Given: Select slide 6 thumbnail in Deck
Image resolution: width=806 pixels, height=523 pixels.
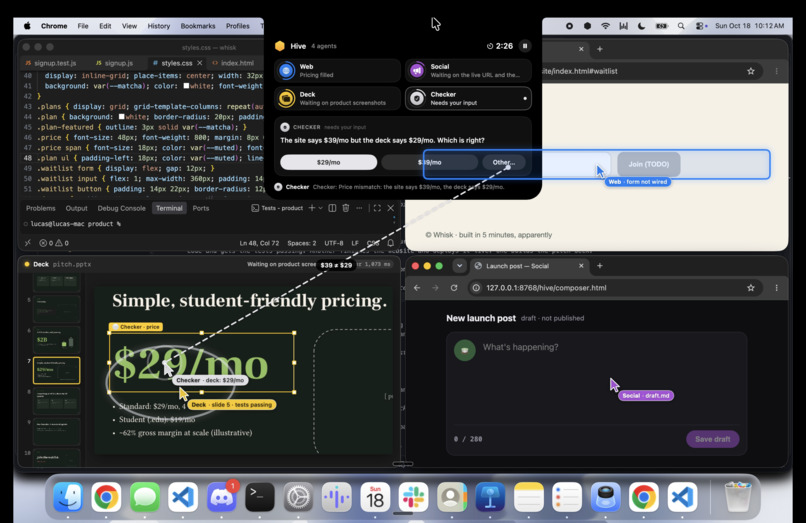Looking at the screenshot, I should coord(57,339).
